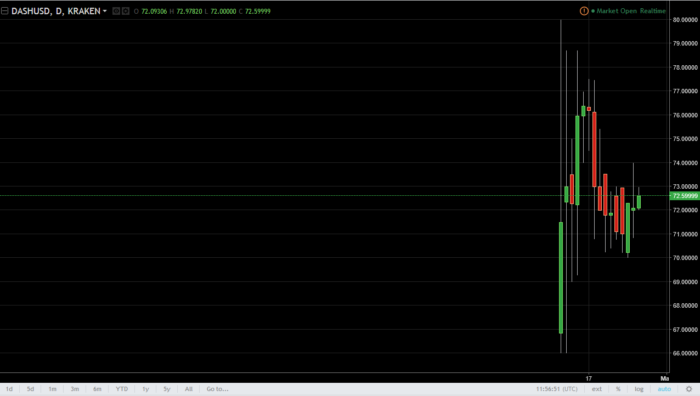Open the 11:56:51 (UTC) timezone menu
The image size is (700, 396).
point(557,389)
